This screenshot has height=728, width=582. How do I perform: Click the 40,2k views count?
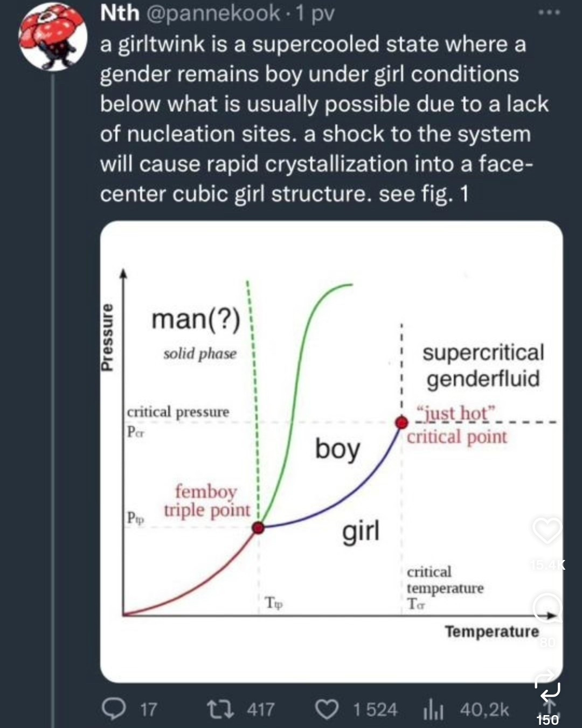tap(484, 709)
